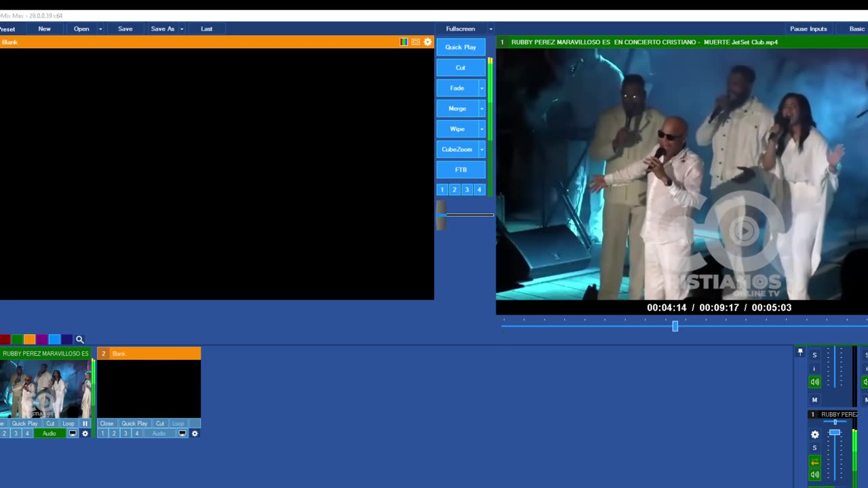The height and width of the screenshot is (488, 868).
Task: Select RUBBY PEREZ input thumbnail
Action: click(x=45, y=389)
